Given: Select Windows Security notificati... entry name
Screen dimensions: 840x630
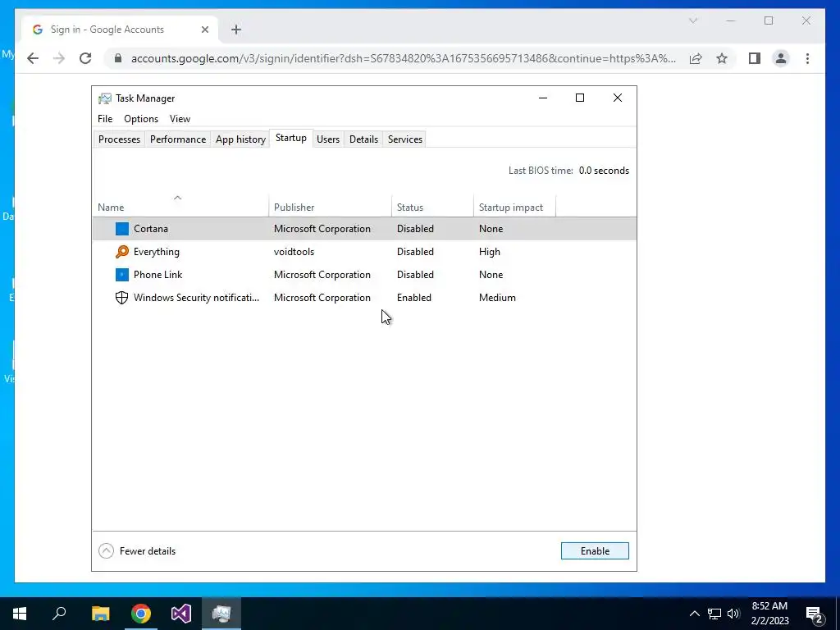Looking at the screenshot, I should [196, 298].
